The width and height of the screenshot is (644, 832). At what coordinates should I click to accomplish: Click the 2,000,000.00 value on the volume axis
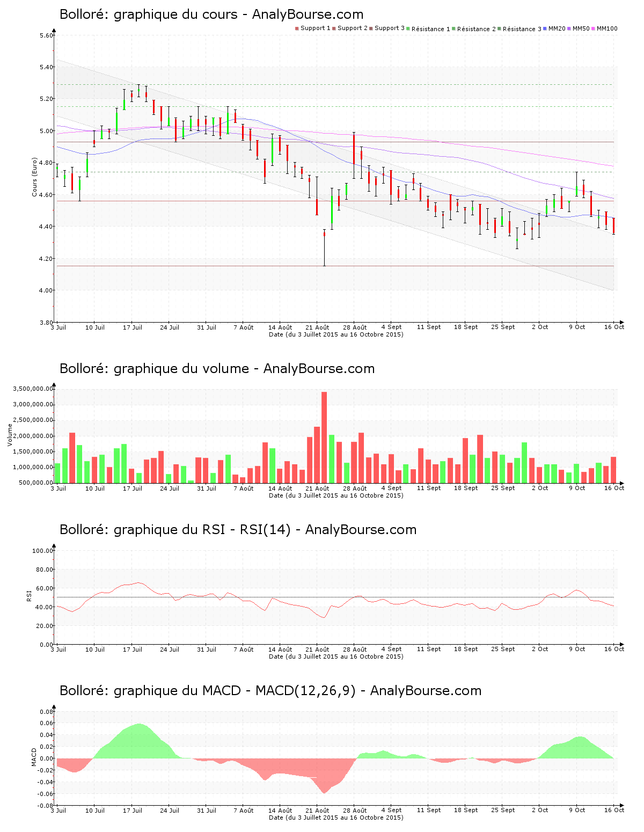click(x=33, y=436)
